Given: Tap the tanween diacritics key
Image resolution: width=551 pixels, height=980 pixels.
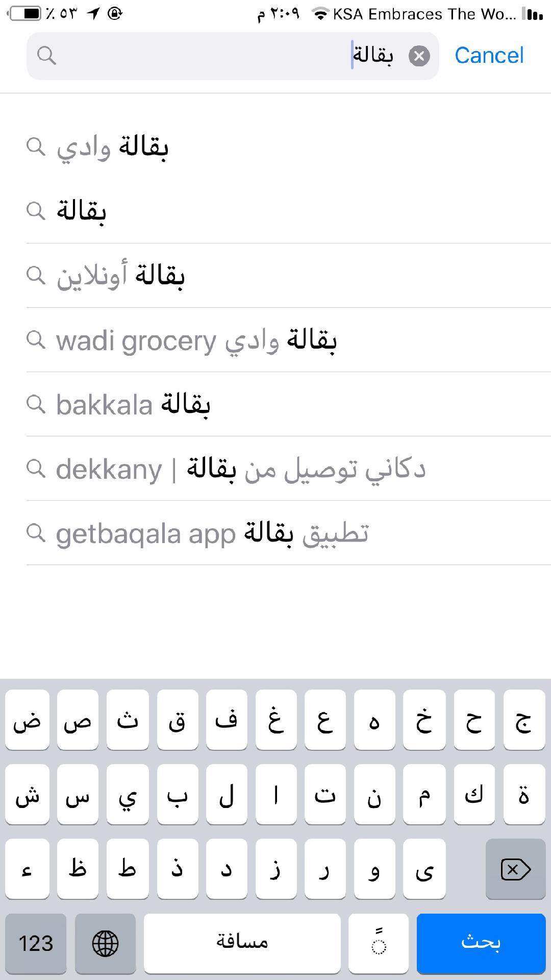Looking at the screenshot, I should tap(378, 943).
